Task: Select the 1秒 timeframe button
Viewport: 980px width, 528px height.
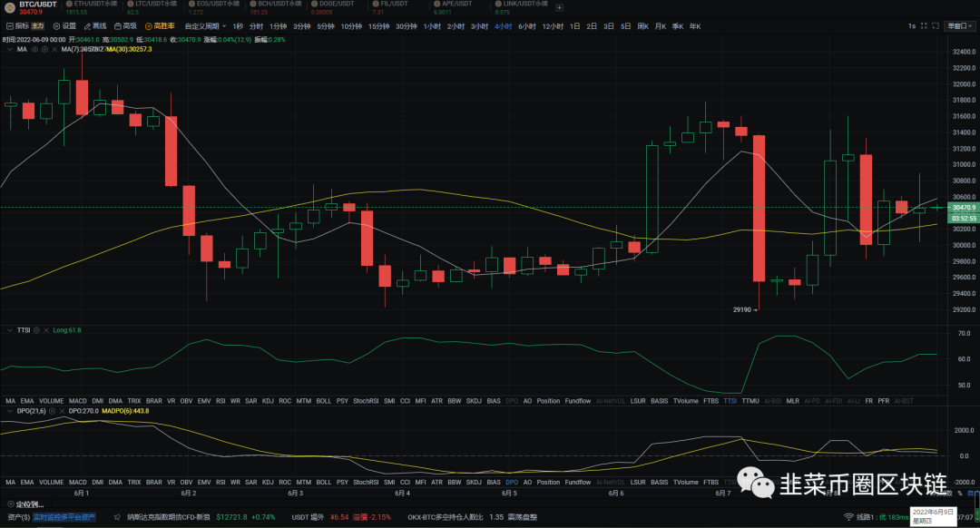Action: click(x=238, y=26)
